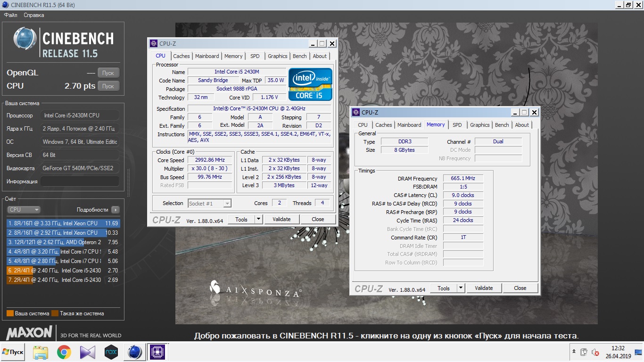The width and height of the screenshot is (644, 362).
Task: Switch to Mainboard tab in CPU window
Action: click(207, 56)
